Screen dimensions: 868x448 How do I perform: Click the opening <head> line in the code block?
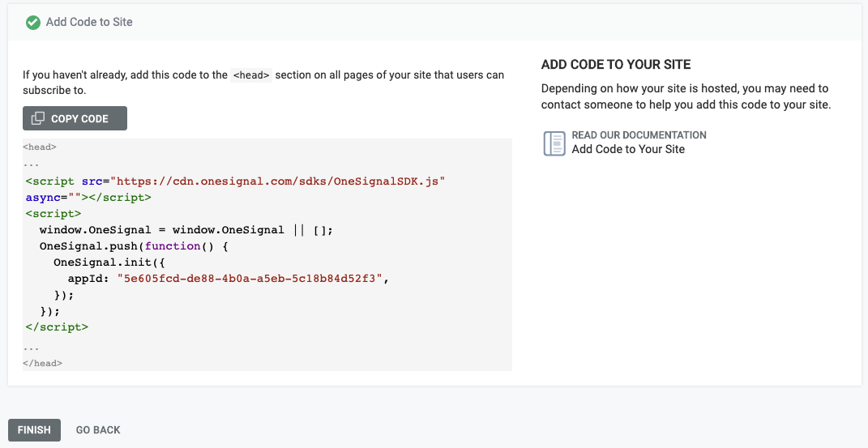click(39, 147)
